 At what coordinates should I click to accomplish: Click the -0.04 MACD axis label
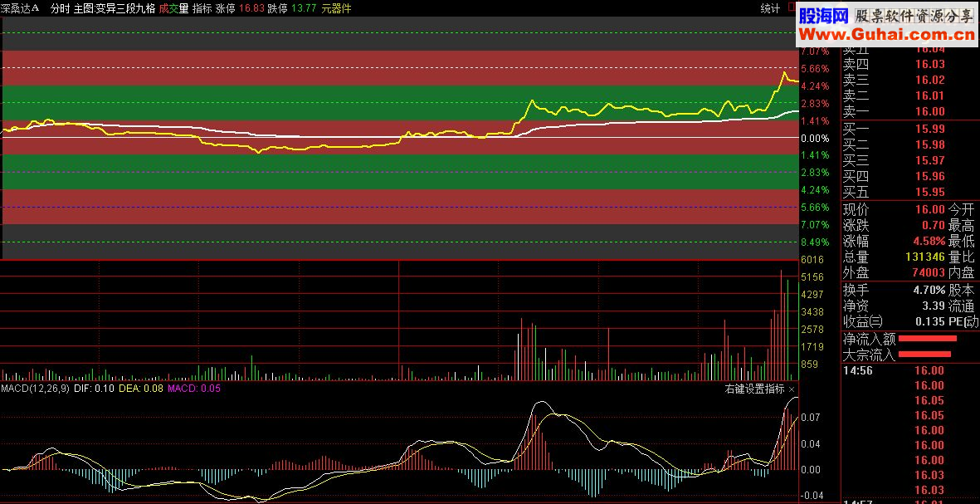pyautogui.click(x=812, y=496)
